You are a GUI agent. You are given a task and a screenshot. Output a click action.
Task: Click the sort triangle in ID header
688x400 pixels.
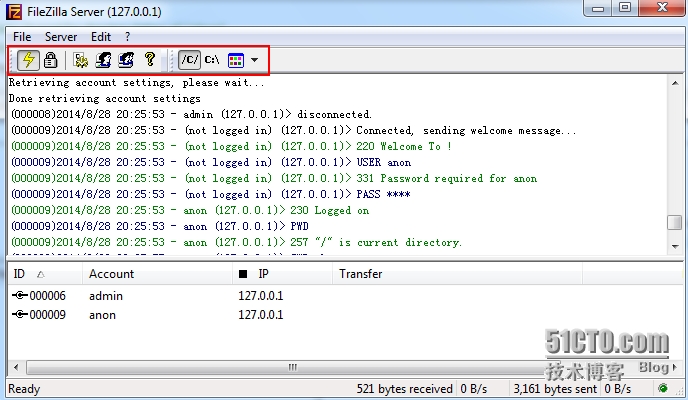click(41, 275)
